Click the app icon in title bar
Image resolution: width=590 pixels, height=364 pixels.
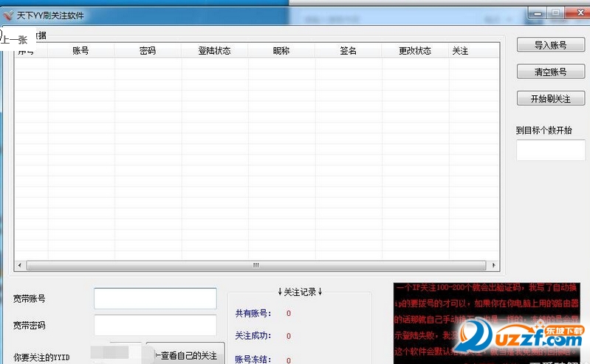coord(8,16)
